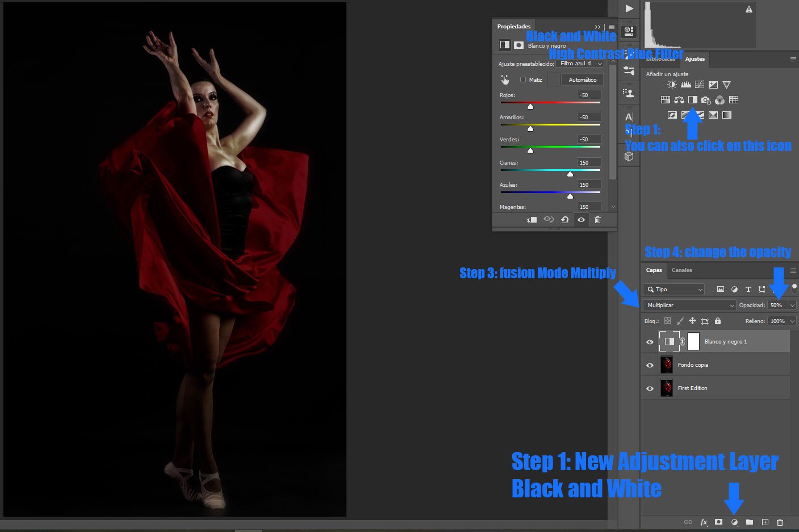
Task: Click the Rojos slider handle
Action: pos(530,106)
